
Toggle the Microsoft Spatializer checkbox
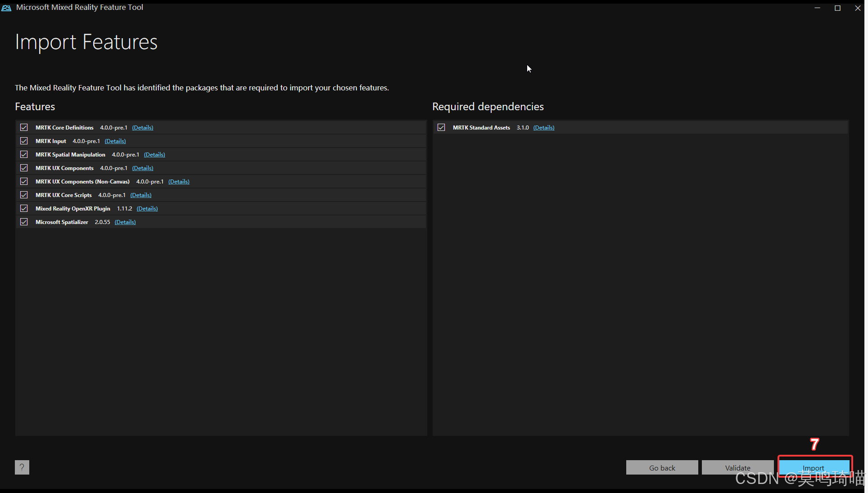(24, 222)
